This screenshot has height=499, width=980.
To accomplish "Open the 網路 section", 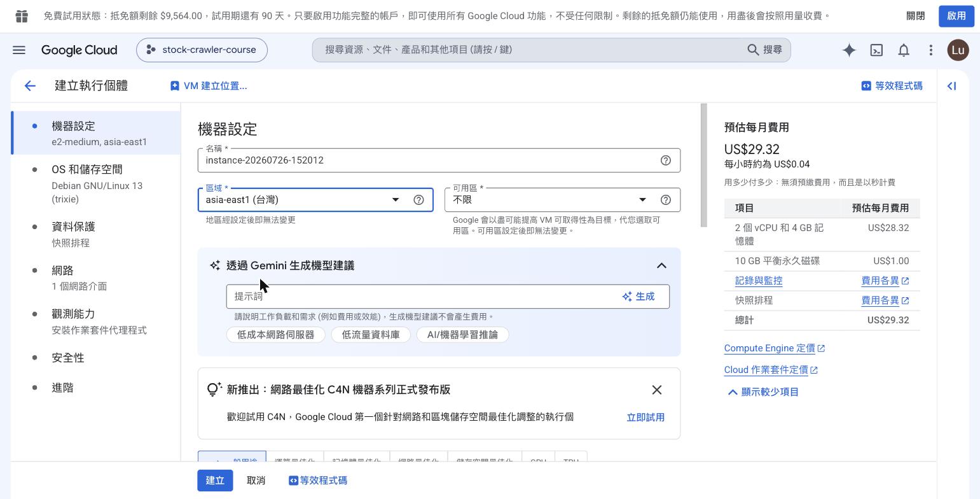I will click(x=96, y=278).
